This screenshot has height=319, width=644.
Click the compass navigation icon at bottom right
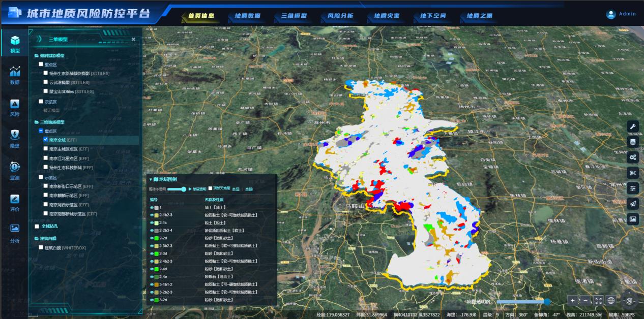tap(629, 301)
